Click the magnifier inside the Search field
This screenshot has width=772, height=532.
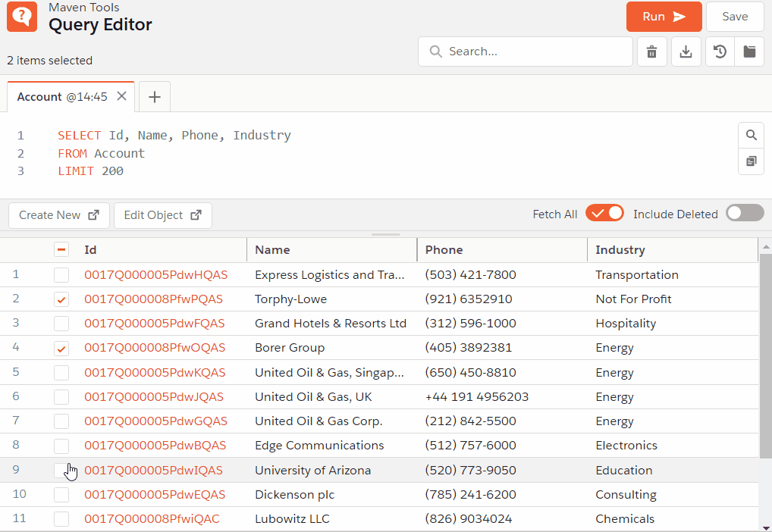pyautogui.click(x=435, y=51)
